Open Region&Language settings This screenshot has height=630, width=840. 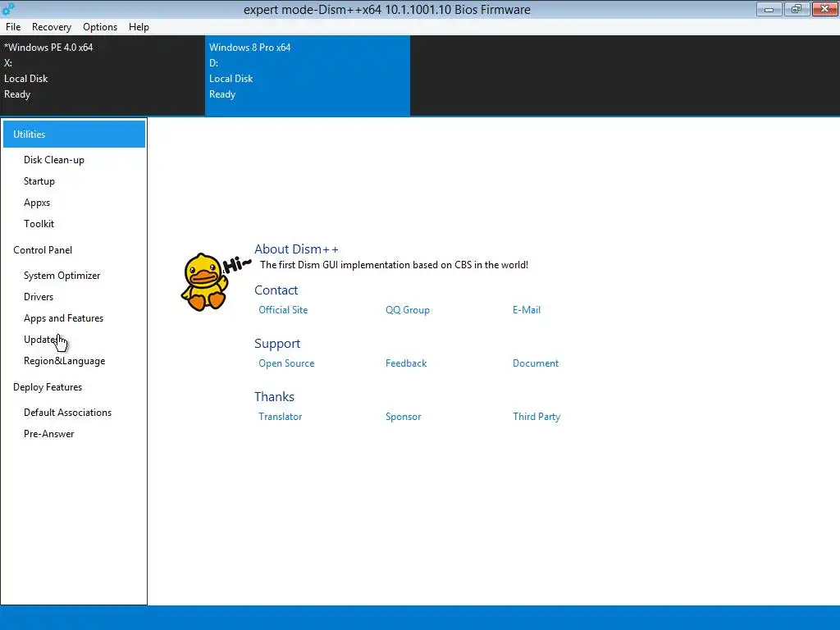(x=64, y=361)
